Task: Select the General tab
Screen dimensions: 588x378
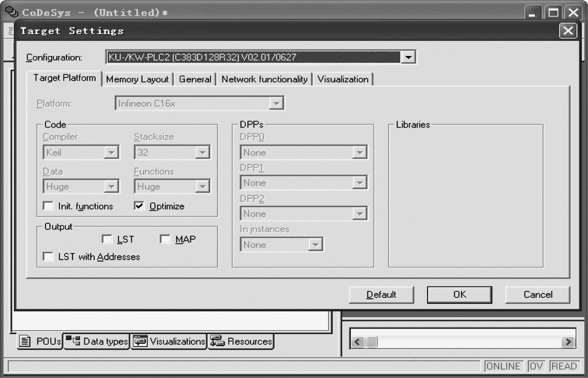Action: click(195, 79)
